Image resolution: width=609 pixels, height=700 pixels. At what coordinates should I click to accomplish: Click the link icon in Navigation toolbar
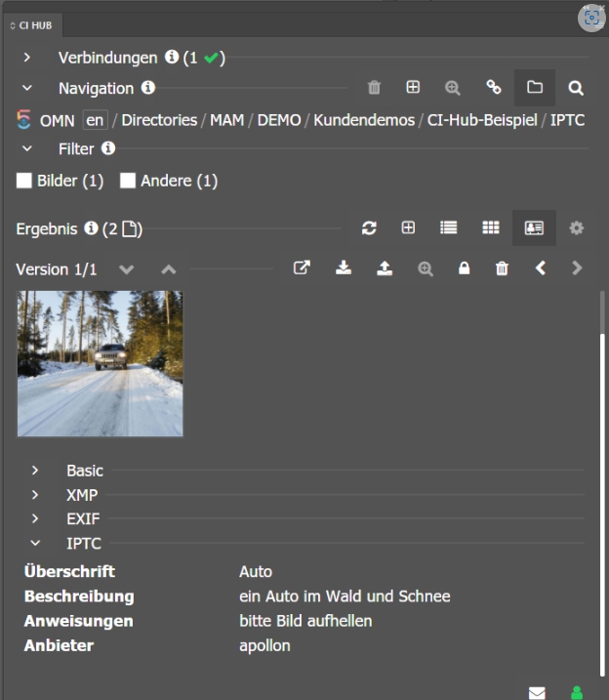pos(494,88)
